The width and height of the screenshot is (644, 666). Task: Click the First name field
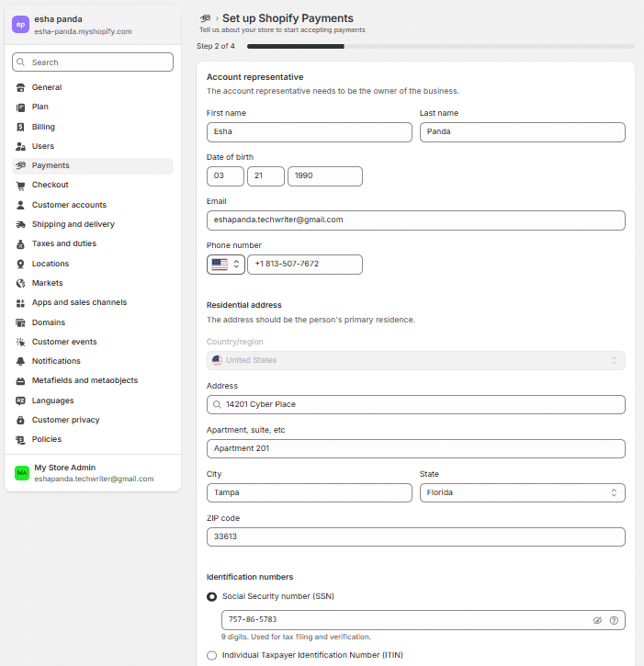(310, 132)
